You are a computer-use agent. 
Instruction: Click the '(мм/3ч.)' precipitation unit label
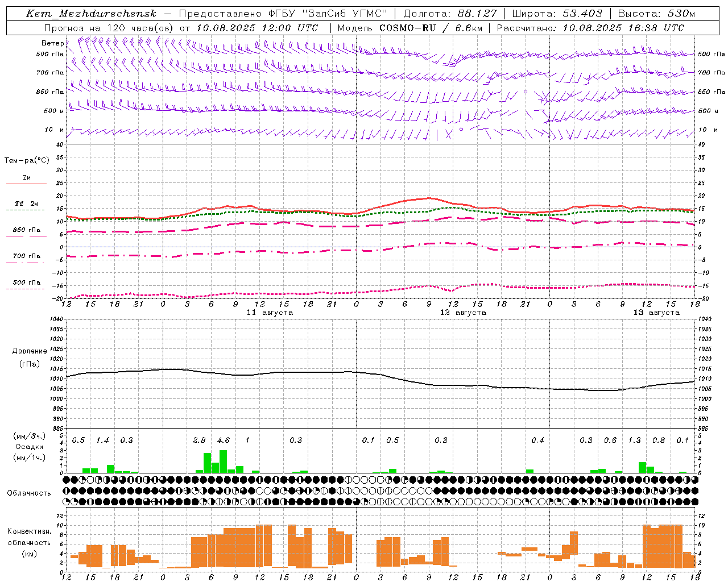pos(30,436)
